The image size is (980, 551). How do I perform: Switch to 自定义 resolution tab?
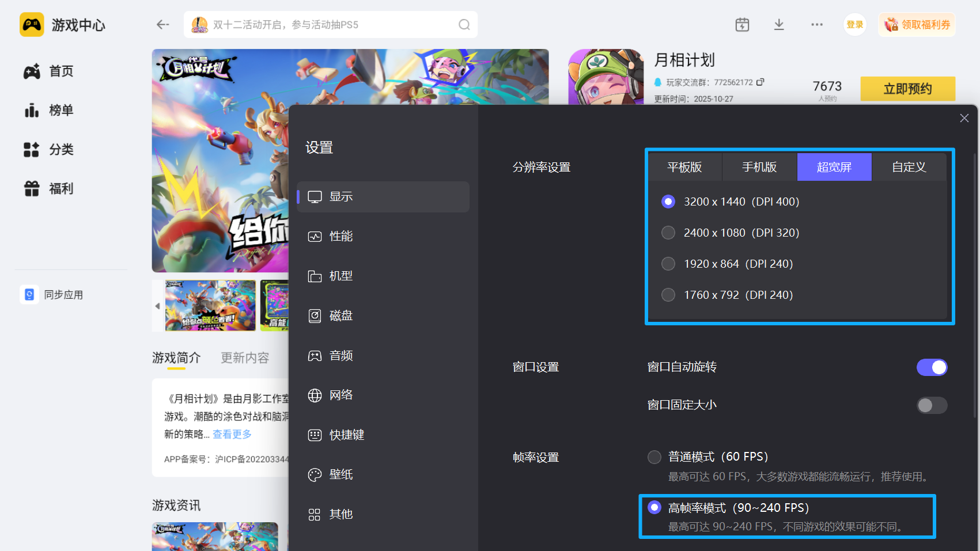coord(909,167)
